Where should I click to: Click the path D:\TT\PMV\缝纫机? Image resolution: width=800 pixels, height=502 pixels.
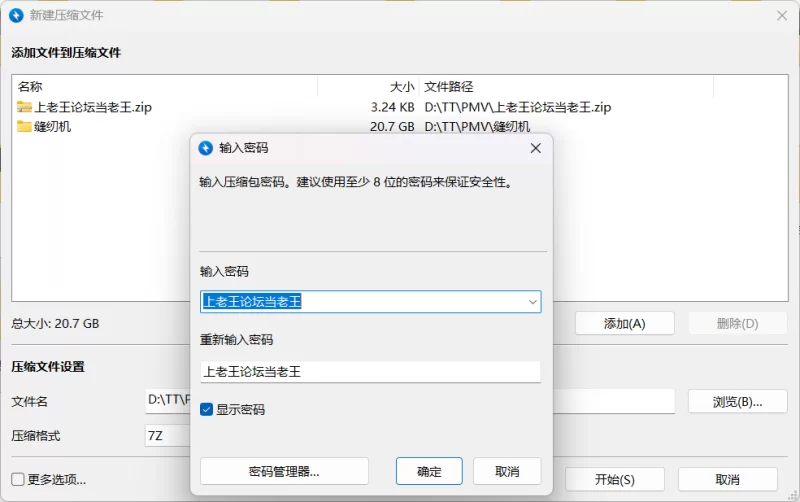477,127
